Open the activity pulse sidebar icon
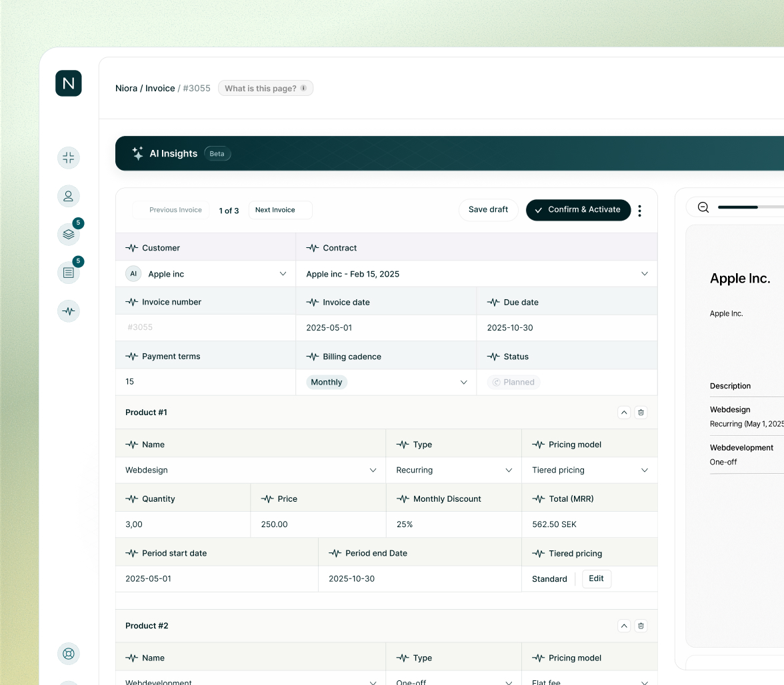Image resolution: width=784 pixels, height=685 pixels. click(x=69, y=311)
